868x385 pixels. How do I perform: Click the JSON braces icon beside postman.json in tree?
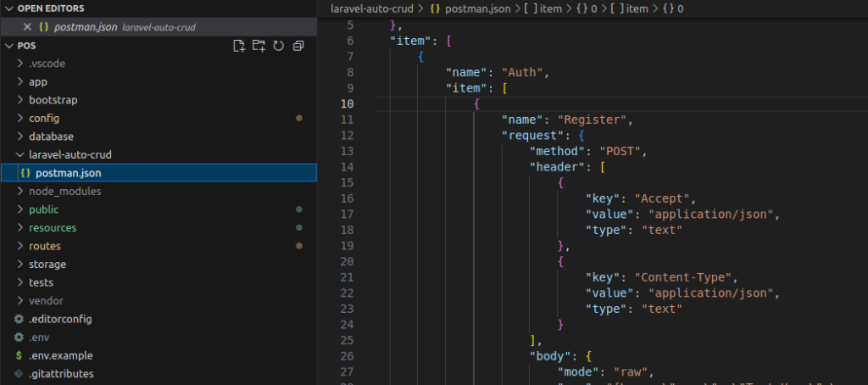25,173
